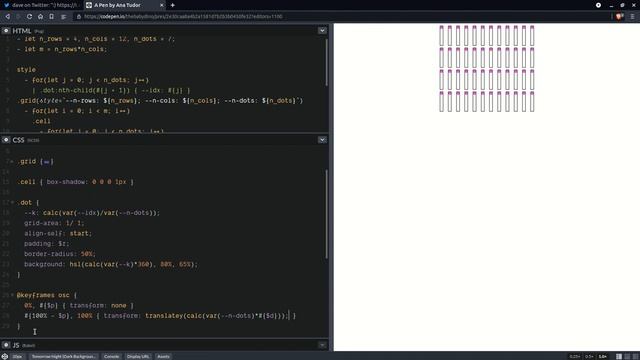Click the top-left cell in preview grid
Image resolution: width=640 pixels, height=360 pixels.
[x=441, y=36]
